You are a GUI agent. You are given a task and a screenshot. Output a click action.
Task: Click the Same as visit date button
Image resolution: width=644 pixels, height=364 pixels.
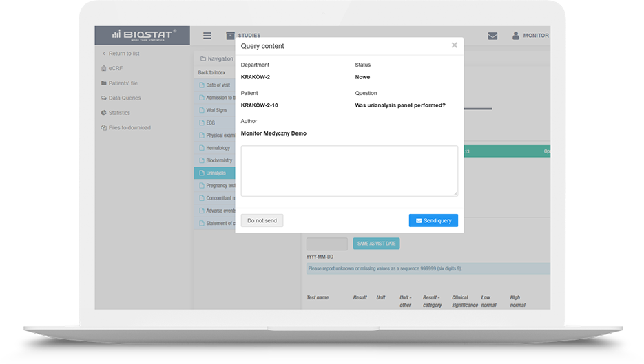click(x=376, y=244)
